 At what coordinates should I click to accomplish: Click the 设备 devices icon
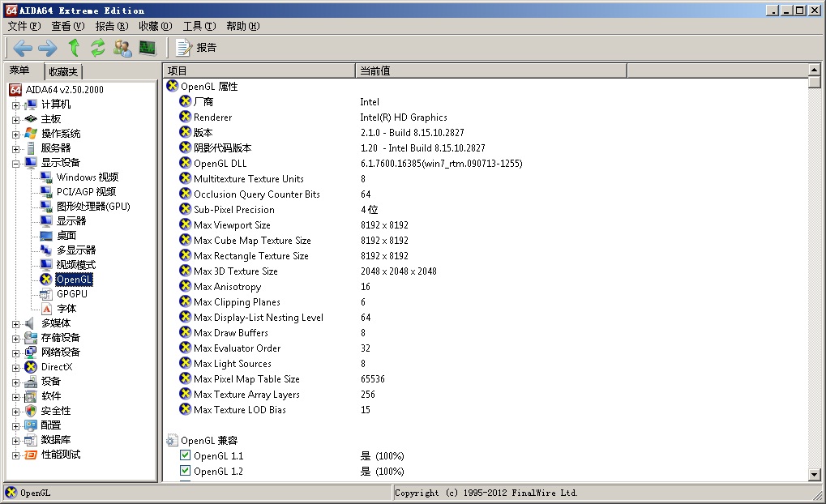point(31,382)
